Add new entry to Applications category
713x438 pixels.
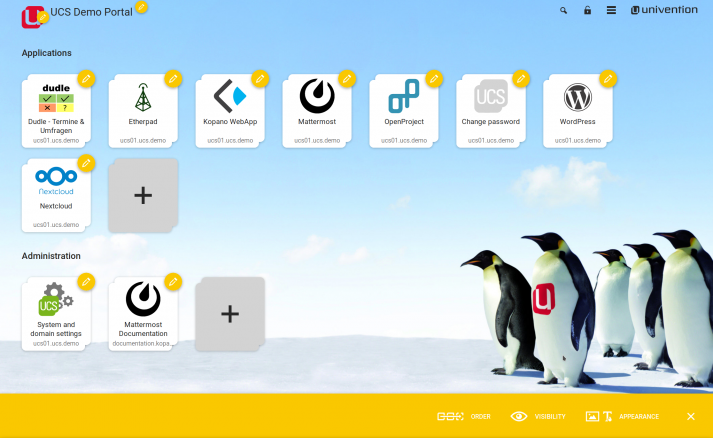pos(143,196)
